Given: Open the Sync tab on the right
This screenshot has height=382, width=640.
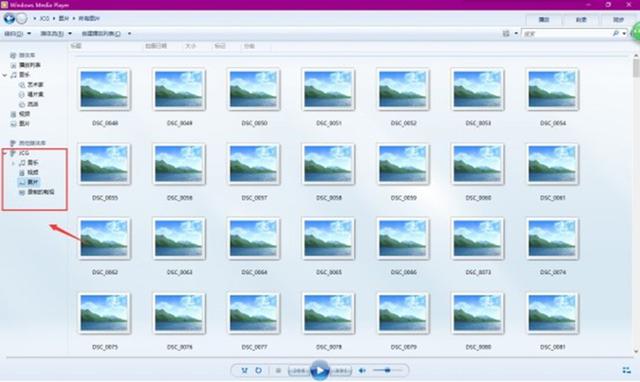Looking at the screenshot, I should (618, 20).
